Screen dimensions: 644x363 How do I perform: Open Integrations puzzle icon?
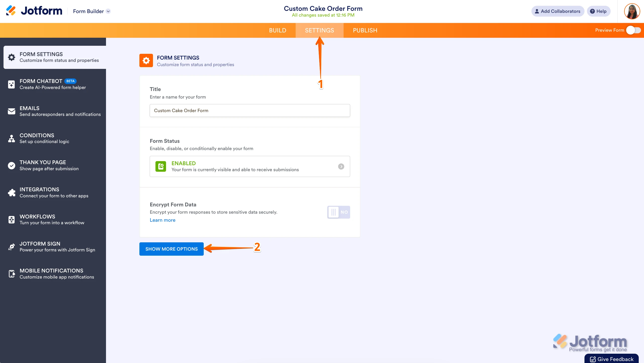pos(12,193)
